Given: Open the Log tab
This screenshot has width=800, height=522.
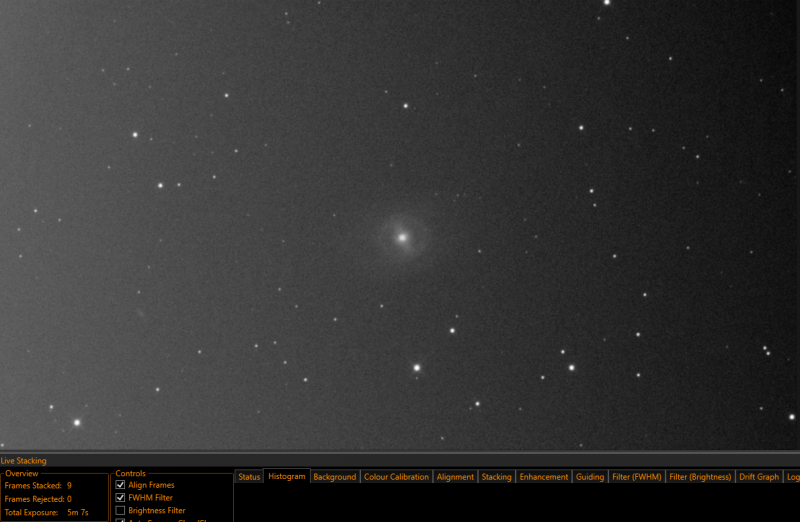Looking at the screenshot, I should 792,477.
